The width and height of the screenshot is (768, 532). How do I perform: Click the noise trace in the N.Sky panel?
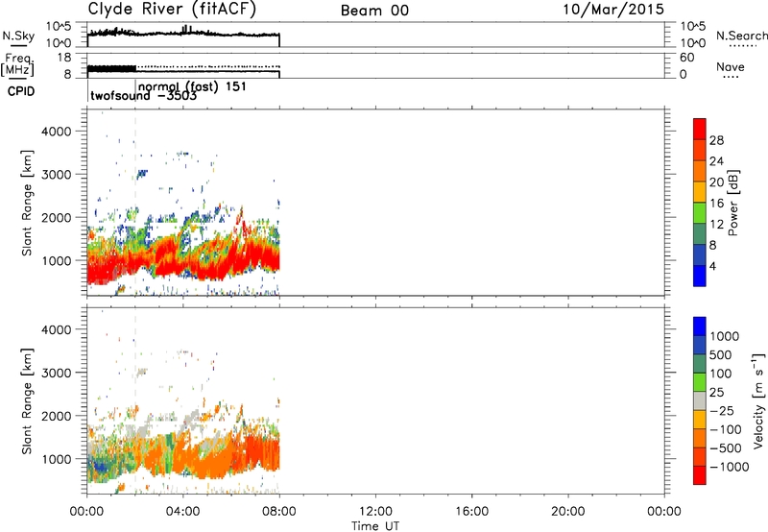[183, 34]
